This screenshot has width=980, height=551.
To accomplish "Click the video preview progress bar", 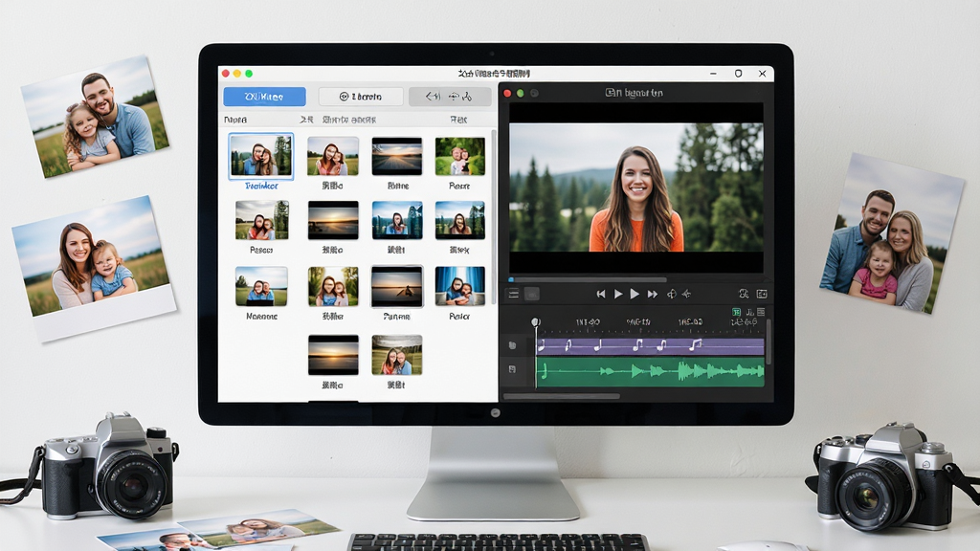I will coord(589,280).
